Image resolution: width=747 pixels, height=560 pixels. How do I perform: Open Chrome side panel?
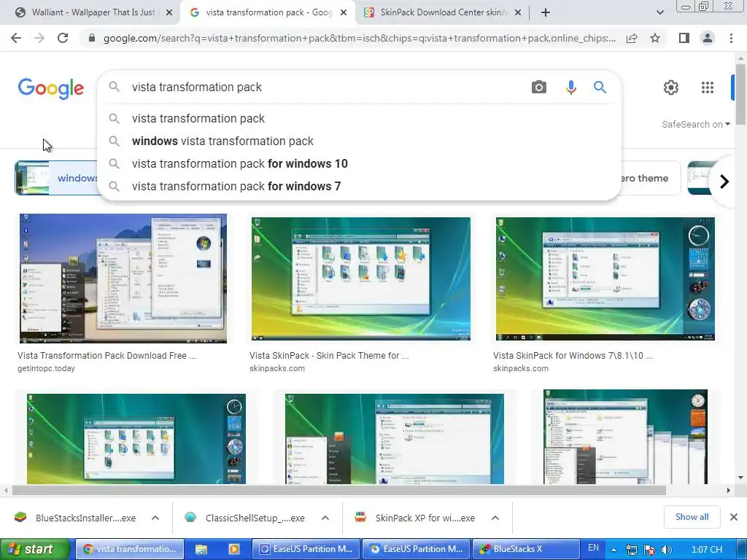(684, 38)
